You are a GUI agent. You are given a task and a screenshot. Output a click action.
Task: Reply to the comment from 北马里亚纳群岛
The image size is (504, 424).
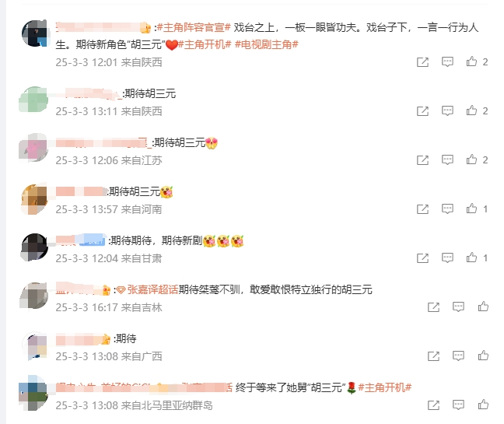coord(458,405)
